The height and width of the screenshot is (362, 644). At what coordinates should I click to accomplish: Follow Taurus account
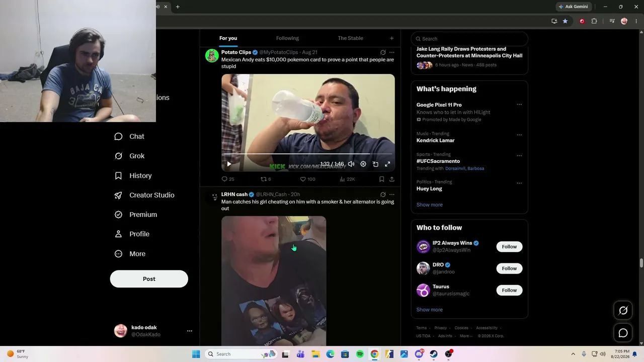point(509,290)
